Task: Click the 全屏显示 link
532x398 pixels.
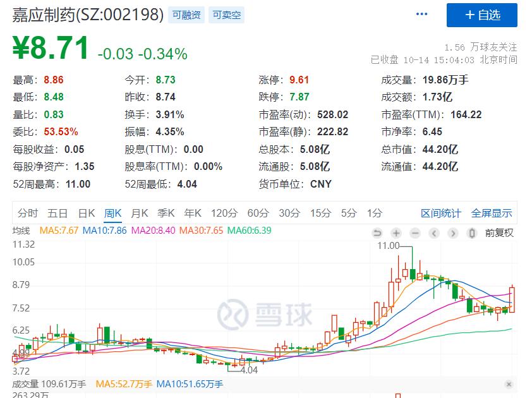Action: [x=492, y=214]
